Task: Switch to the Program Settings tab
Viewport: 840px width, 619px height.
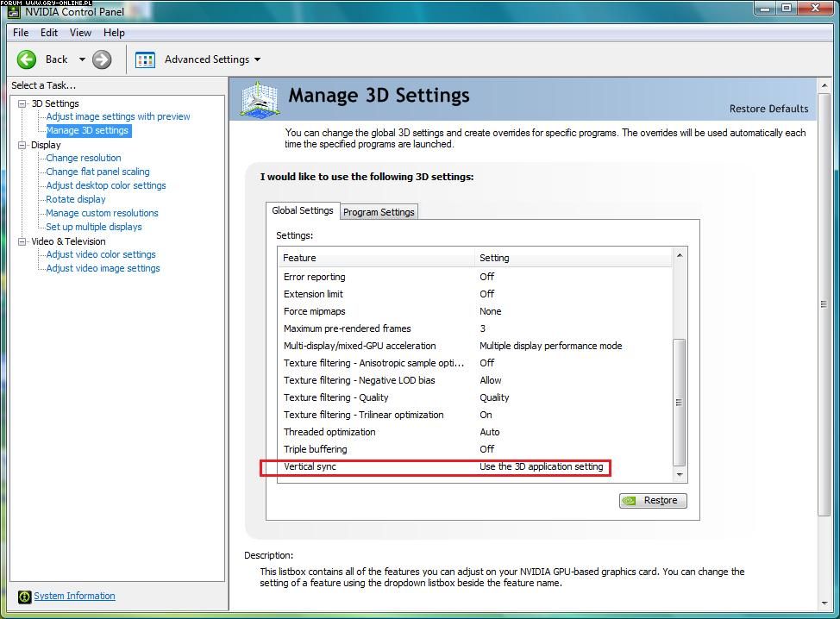Action: (379, 212)
